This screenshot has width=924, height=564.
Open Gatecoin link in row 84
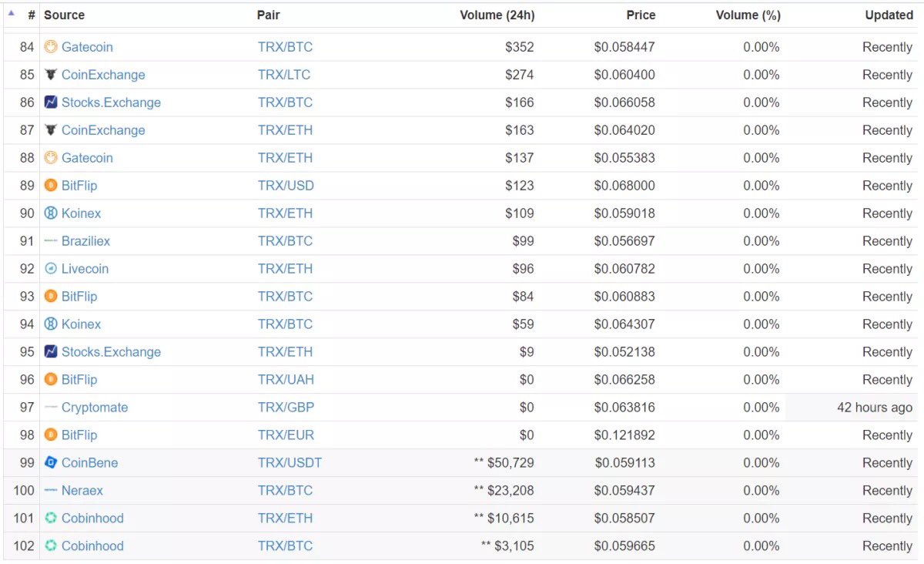tap(87, 47)
